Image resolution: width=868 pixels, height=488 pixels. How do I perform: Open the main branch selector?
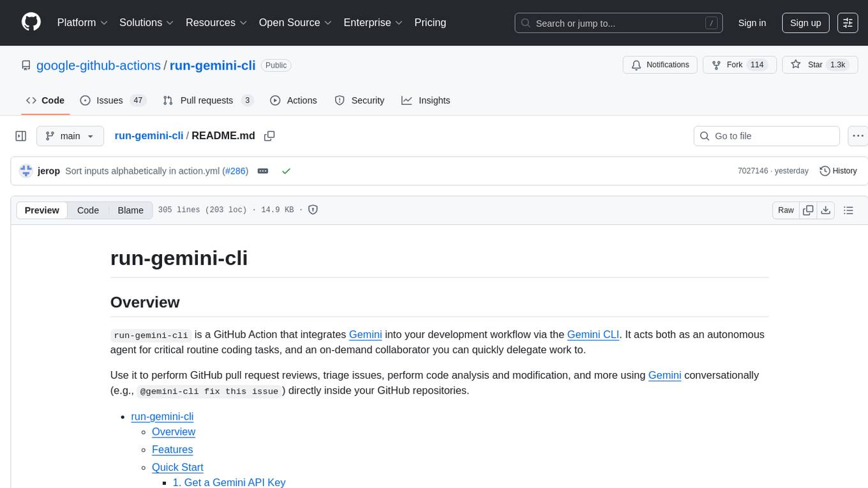[x=70, y=136]
